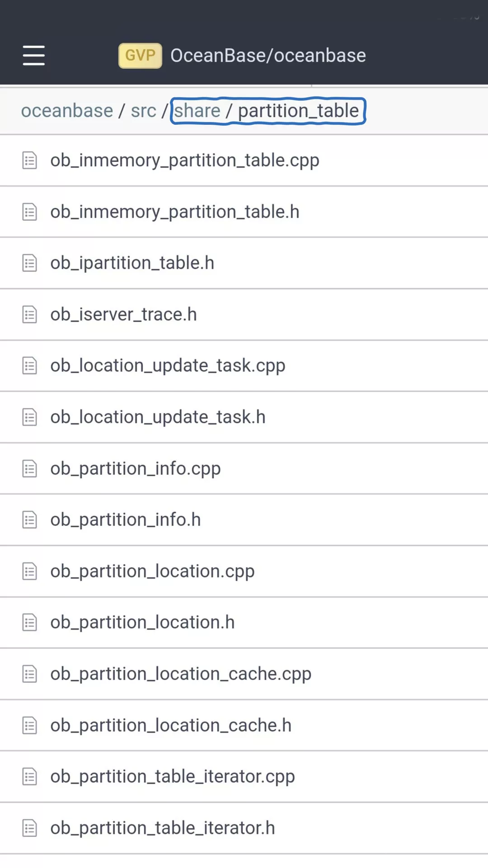Click the GVP badge
The image size is (488, 868).
coord(140,56)
